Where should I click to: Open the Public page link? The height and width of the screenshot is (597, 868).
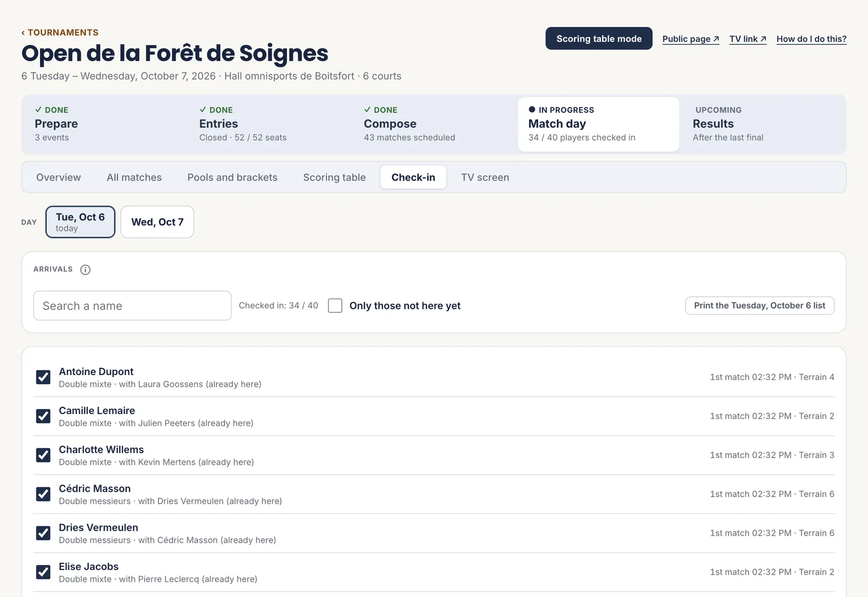[691, 39]
